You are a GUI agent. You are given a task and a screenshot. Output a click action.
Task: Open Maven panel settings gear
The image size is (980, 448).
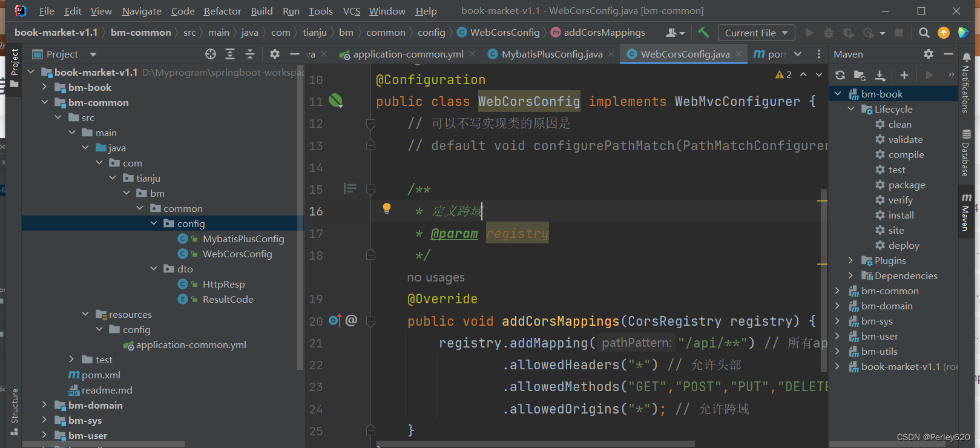pyautogui.click(x=929, y=54)
